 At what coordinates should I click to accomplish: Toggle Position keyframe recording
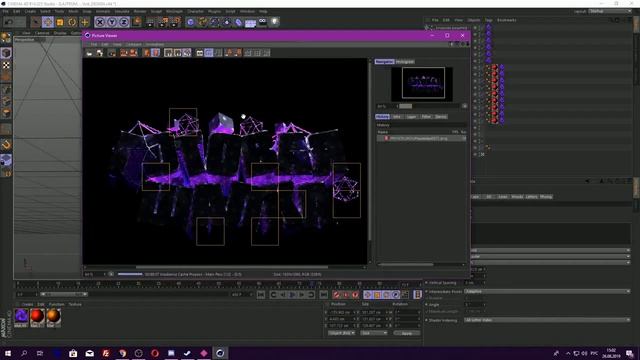point(367,294)
